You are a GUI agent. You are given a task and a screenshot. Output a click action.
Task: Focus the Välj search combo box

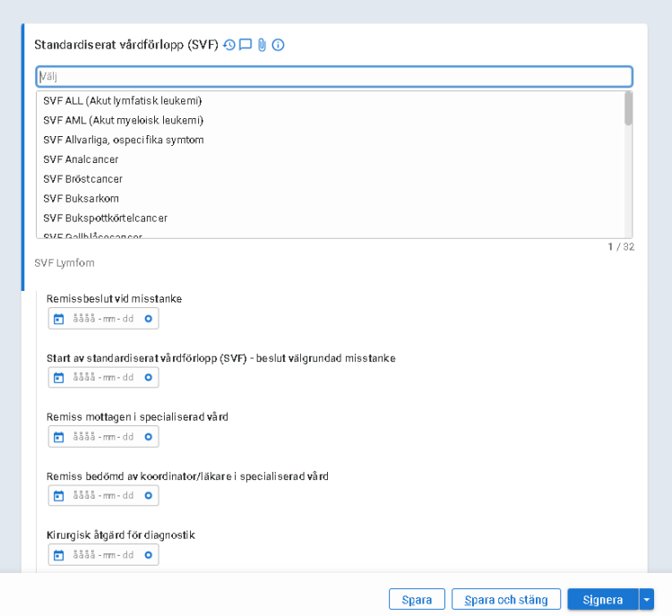(333, 77)
